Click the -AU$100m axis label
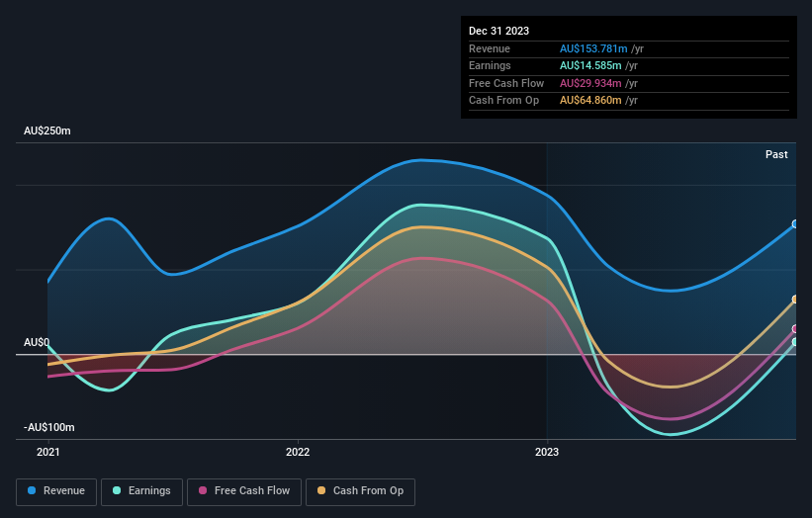 pyautogui.click(x=49, y=427)
